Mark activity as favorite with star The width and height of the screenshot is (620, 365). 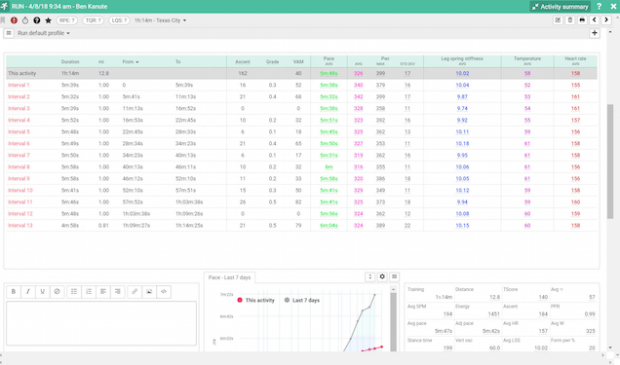tap(48, 20)
